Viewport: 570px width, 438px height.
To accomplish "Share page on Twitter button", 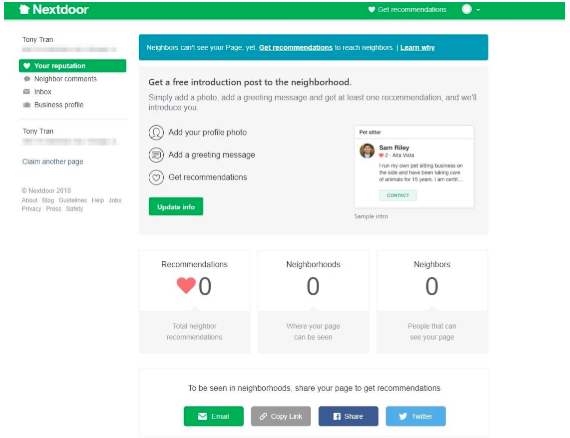I will (x=416, y=416).
